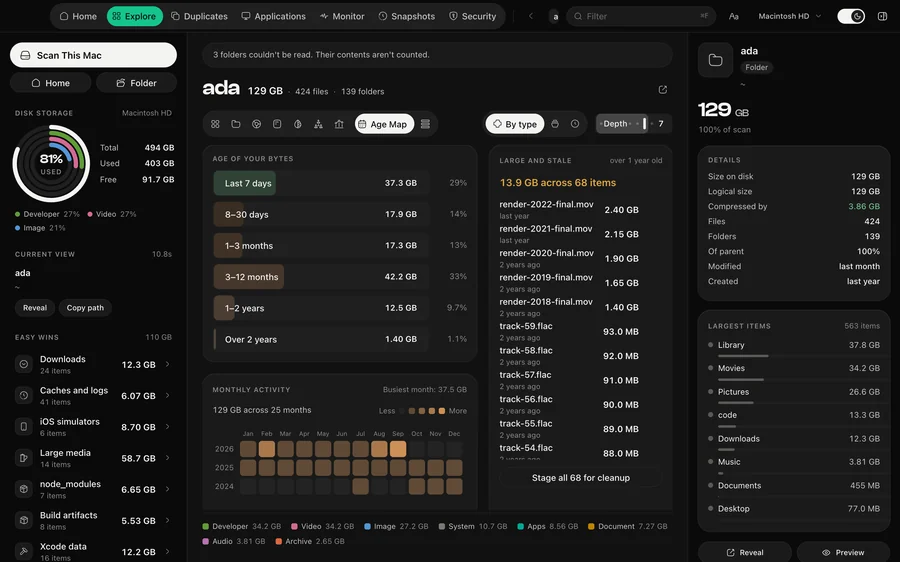The image size is (900, 562).
Task: Select the flame-shaped view icon
Action: [x=298, y=124]
